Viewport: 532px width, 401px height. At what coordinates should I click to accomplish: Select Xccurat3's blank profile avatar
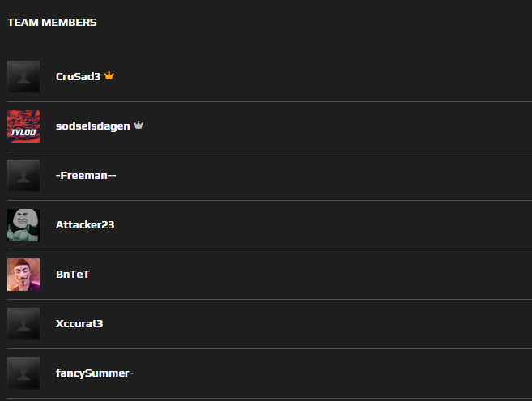pos(23,324)
